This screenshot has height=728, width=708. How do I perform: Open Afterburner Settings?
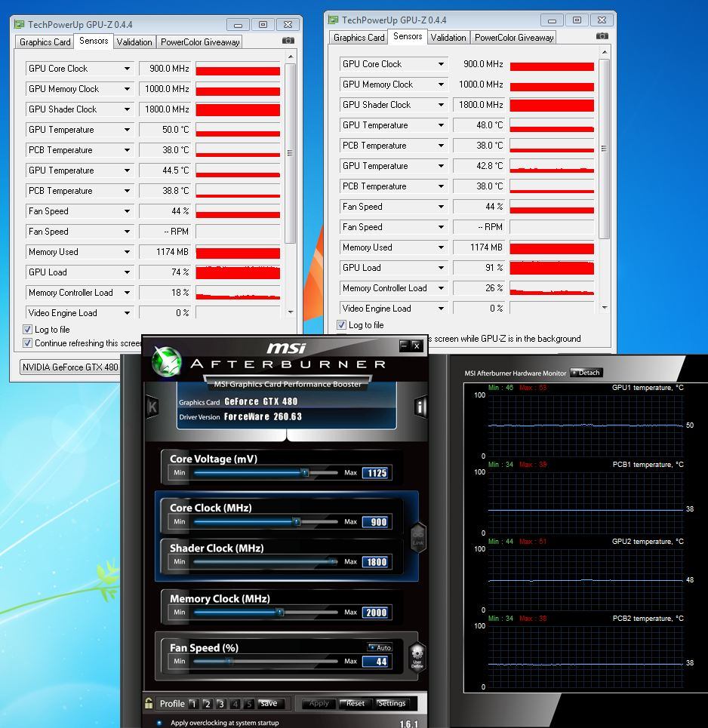392,703
